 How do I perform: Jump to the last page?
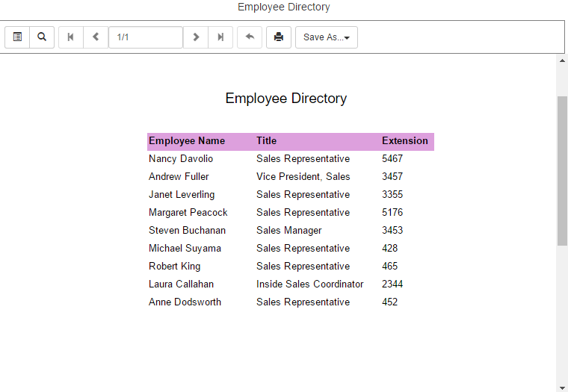click(220, 37)
